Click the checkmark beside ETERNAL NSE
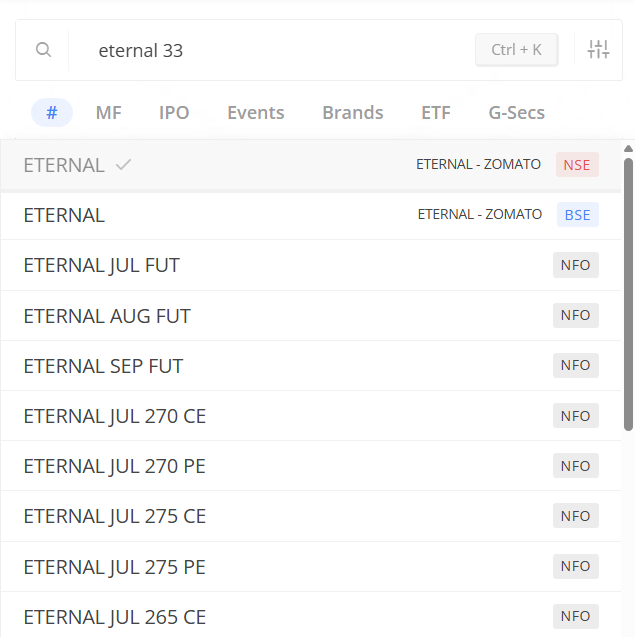The image size is (635, 637). [x=123, y=165]
